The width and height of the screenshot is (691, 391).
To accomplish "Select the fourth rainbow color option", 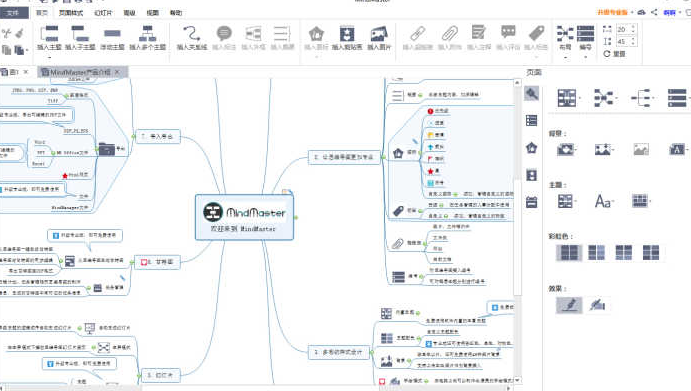I will [x=651, y=253].
